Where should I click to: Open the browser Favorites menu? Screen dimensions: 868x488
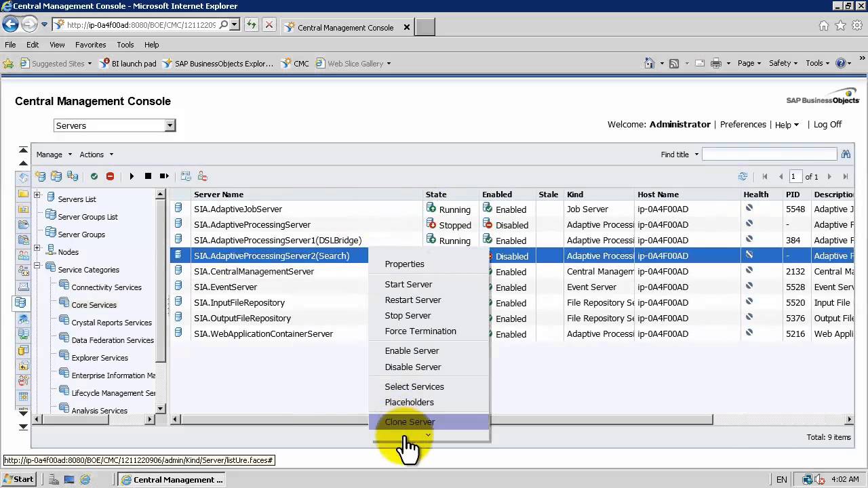click(x=90, y=45)
